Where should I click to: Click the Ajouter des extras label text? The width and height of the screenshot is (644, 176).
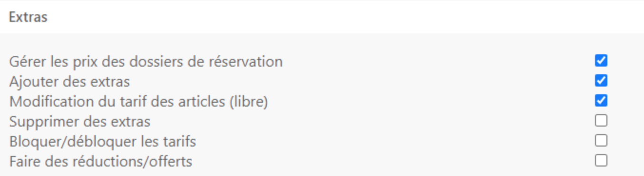tap(69, 82)
